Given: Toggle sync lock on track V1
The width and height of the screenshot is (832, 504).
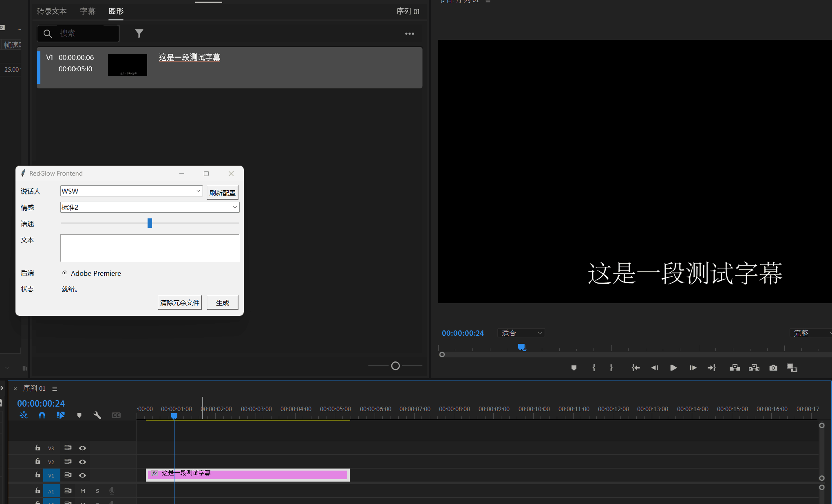Looking at the screenshot, I should coord(68,475).
